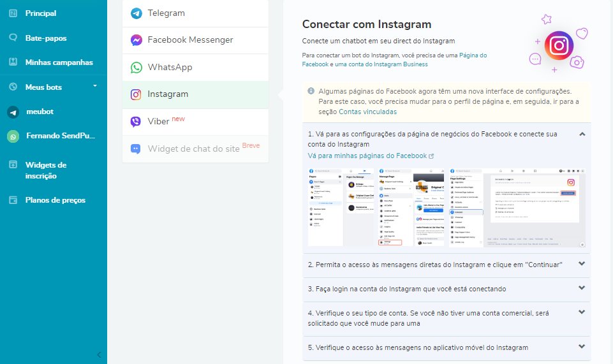Click the Bate-papos chat bubble icon
Screen dimensions: 613x364
13,38
